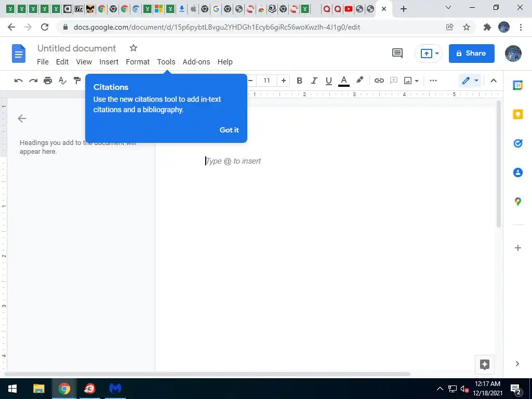Open a new Chrome tab

click(403, 9)
